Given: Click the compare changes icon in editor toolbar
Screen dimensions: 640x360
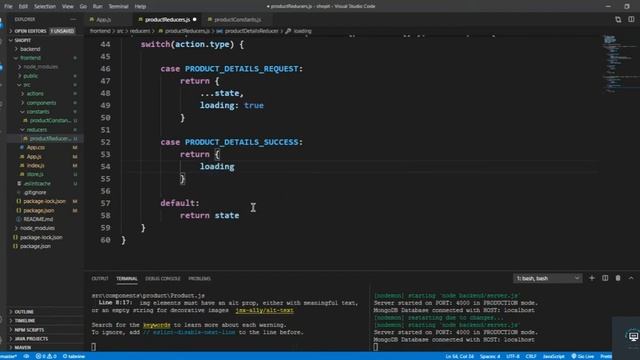Looking at the screenshot, I should coord(618,20).
